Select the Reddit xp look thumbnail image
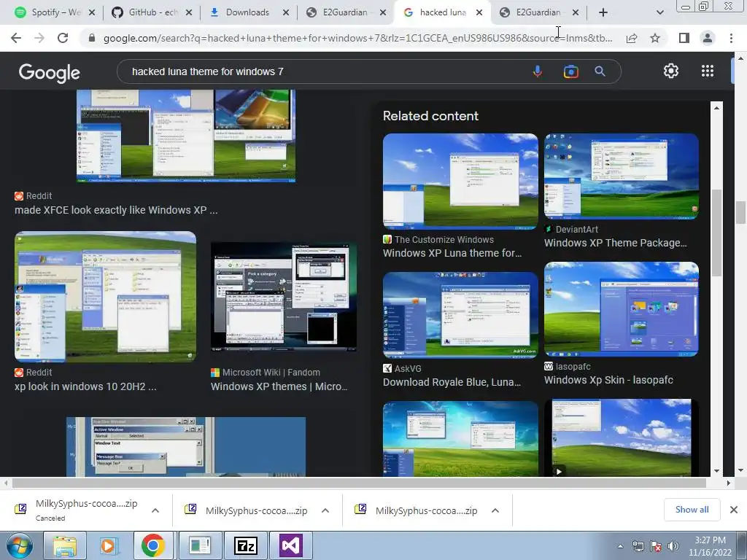 pyautogui.click(x=105, y=297)
